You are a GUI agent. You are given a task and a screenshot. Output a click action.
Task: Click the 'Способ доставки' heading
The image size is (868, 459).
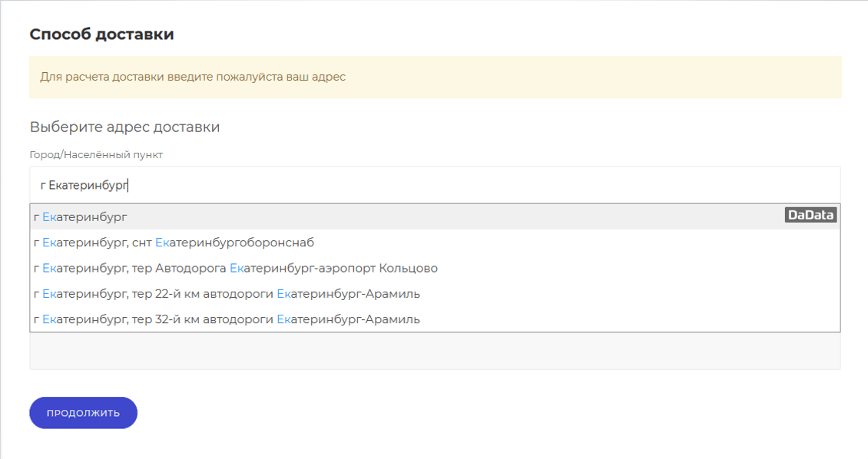pos(101,35)
